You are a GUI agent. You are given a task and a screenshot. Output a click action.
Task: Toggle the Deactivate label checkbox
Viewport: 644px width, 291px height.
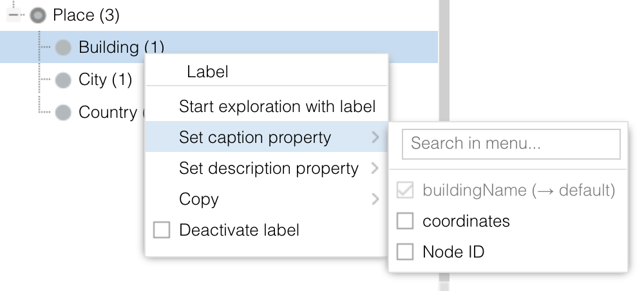click(162, 230)
